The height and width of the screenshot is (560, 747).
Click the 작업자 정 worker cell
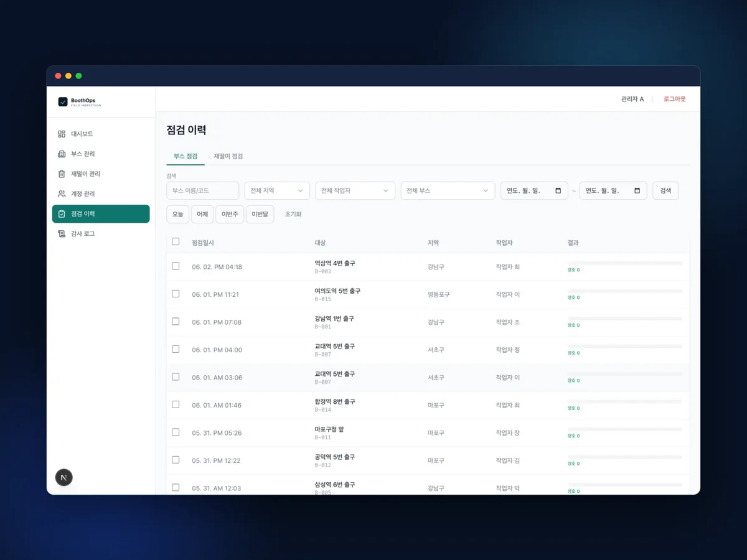(x=508, y=350)
